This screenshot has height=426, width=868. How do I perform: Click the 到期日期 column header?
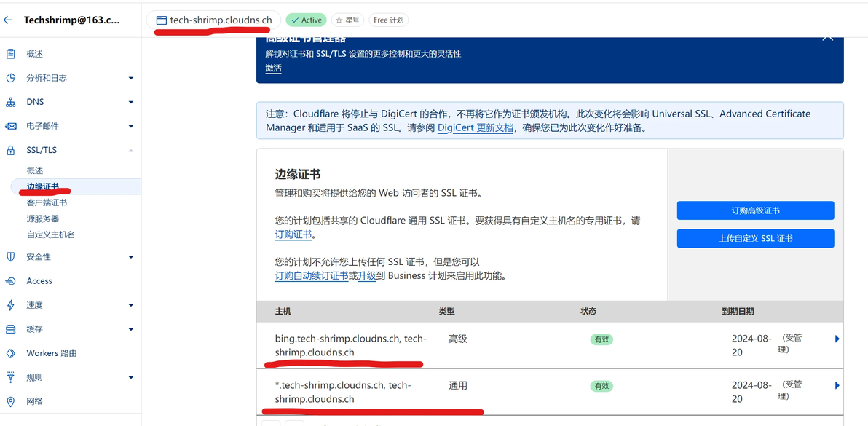(738, 312)
